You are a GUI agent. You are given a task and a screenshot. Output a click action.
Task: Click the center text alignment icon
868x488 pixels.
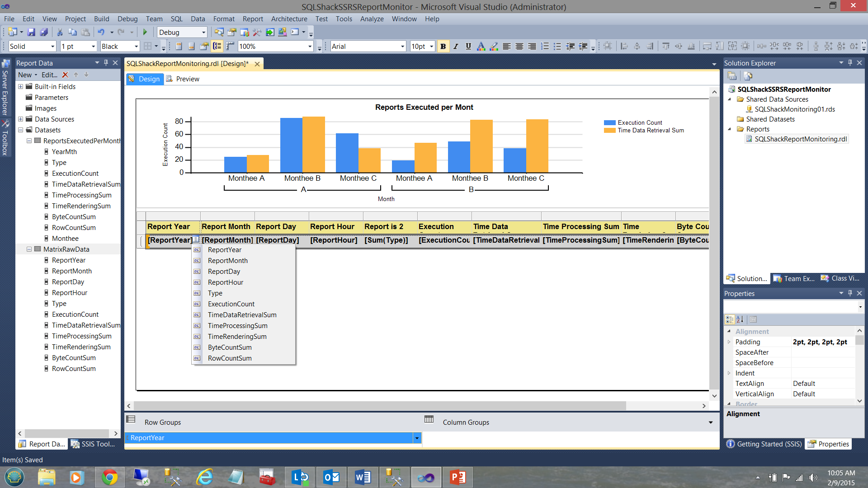pyautogui.click(x=519, y=46)
